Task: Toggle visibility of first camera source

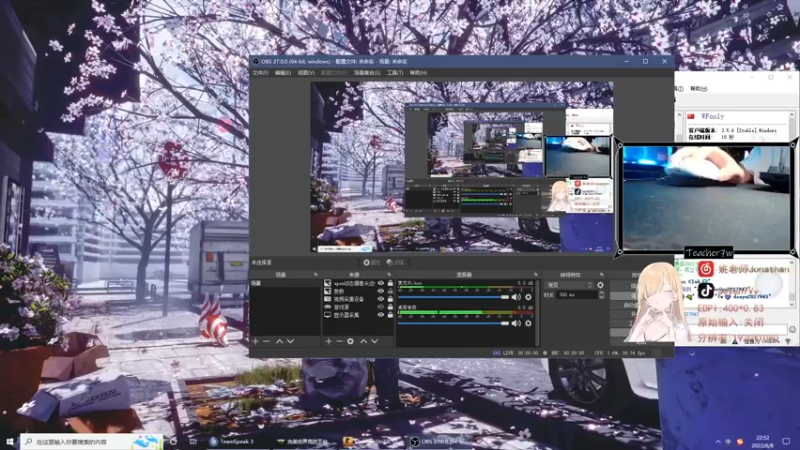Action: pyautogui.click(x=381, y=283)
